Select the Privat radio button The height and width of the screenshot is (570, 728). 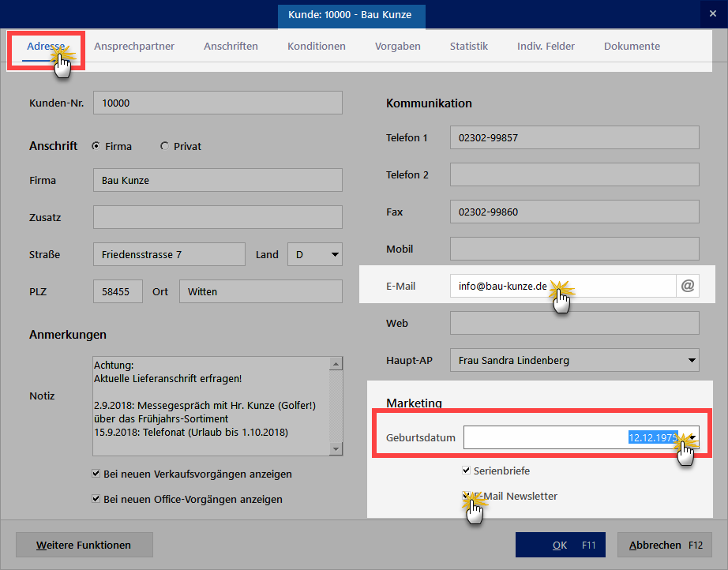point(164,146)
